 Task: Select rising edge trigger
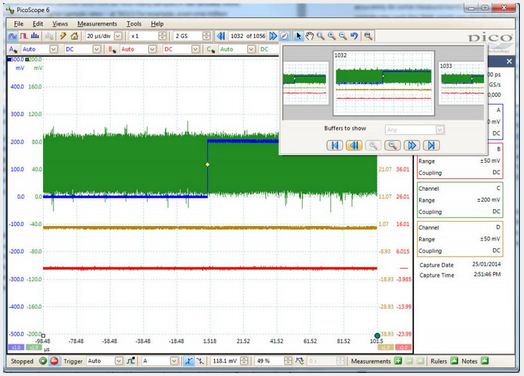189,361
